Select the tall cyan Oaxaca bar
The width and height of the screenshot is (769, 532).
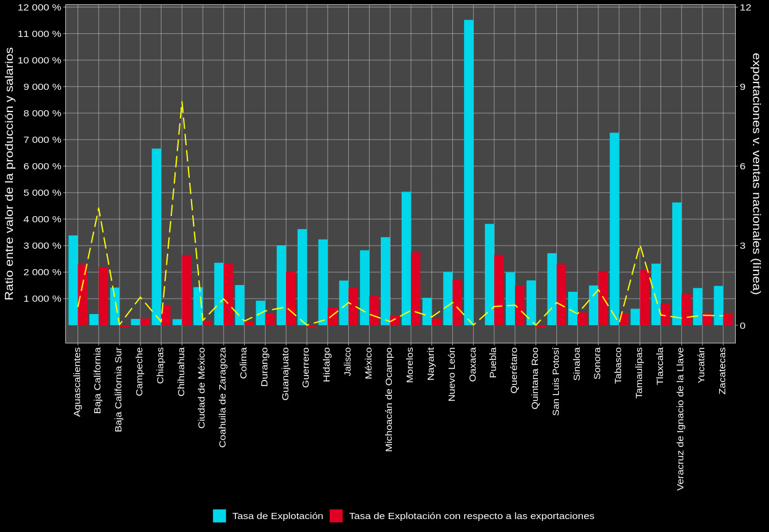click(x=469, y=172)
